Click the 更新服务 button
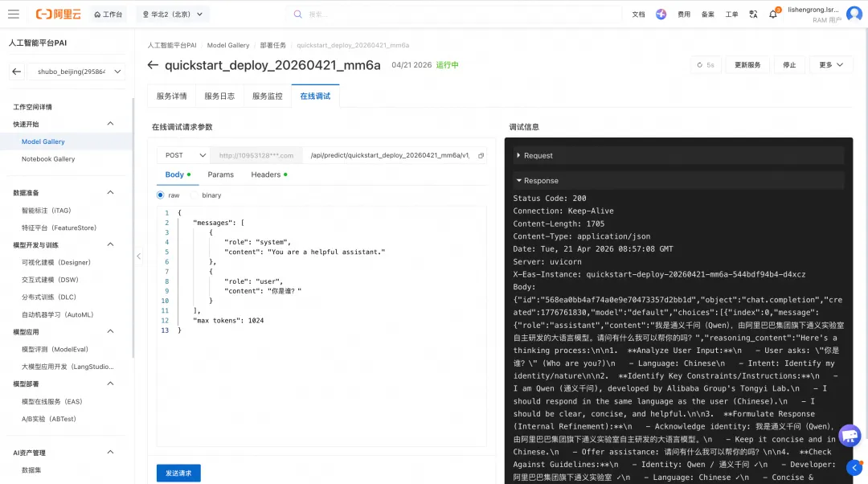 [747, 65]
